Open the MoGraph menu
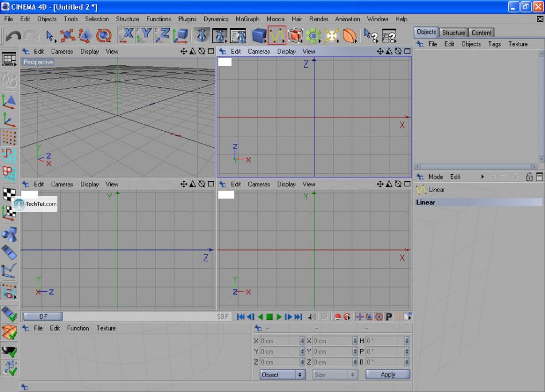Screen dimensions: 545x392 pyautogui.click(x=247, y=19)
